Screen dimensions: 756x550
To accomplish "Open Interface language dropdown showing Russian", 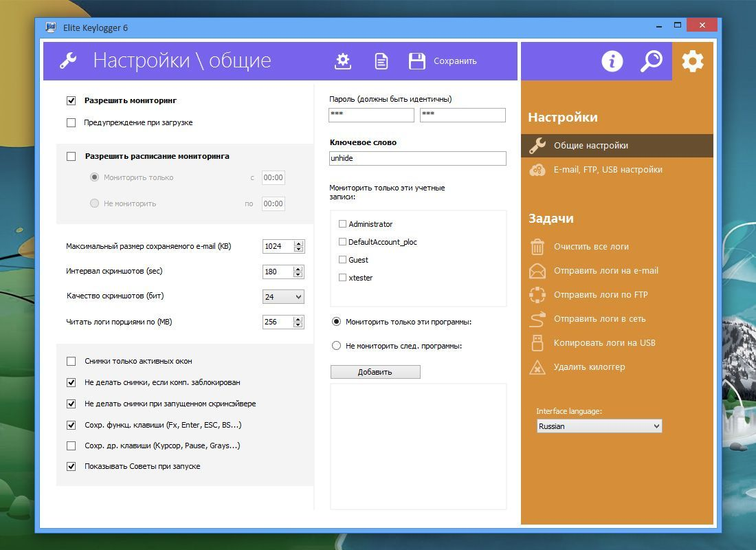I will (x=599, y=426).
